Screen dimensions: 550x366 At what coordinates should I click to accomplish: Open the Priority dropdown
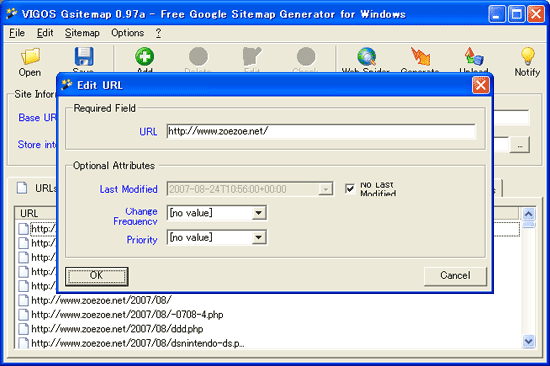click(x=259, y=238)
